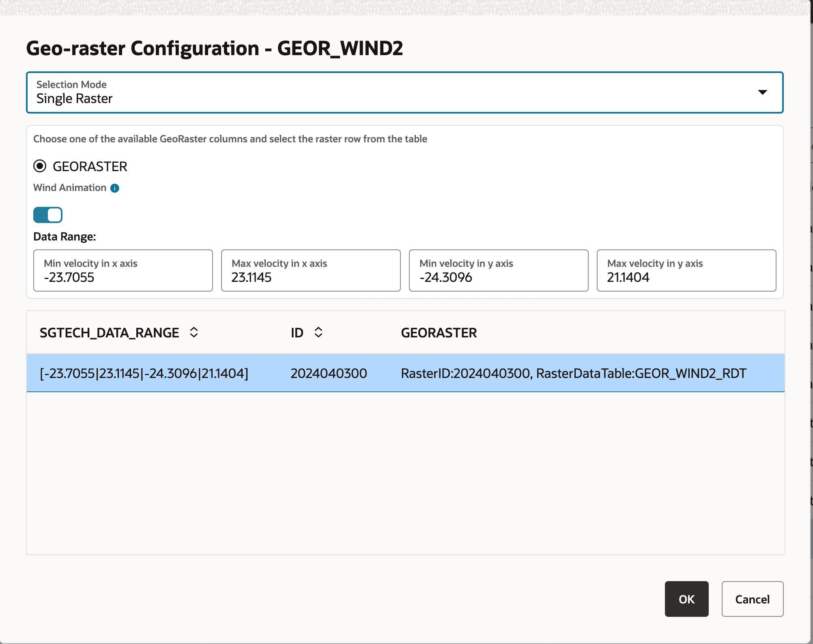Click the Geo-raster Configuration dialog title
Viewport: 813px width, 644px height.
pos(215,48)
